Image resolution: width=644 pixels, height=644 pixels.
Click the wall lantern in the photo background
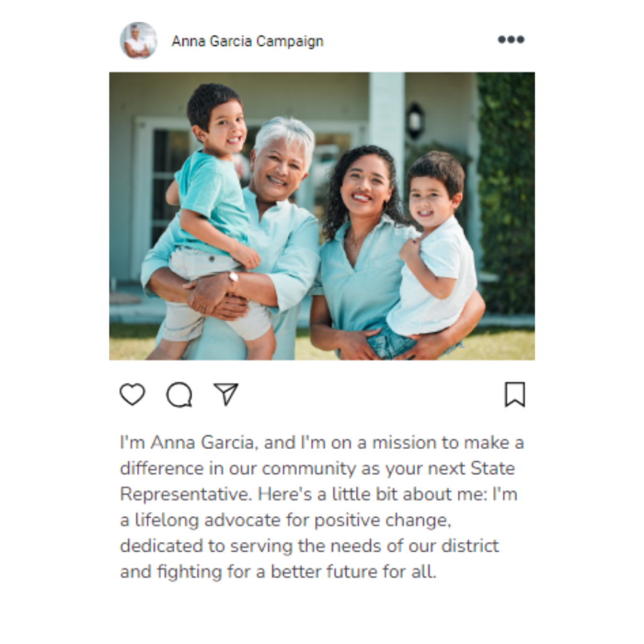(415, 121)
